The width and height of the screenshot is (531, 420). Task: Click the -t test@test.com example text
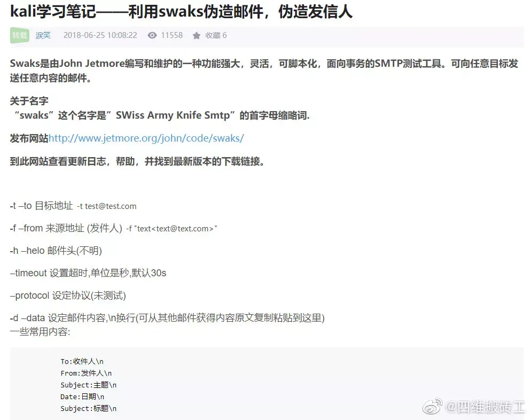107,206
